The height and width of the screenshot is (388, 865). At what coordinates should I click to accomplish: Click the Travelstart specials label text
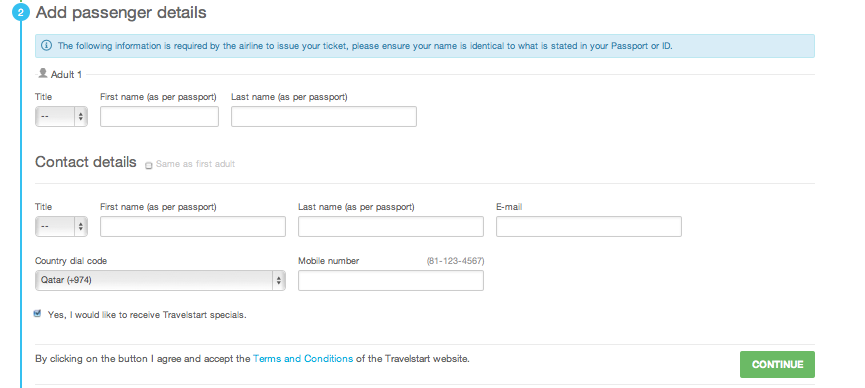click(x=147, y=315)
